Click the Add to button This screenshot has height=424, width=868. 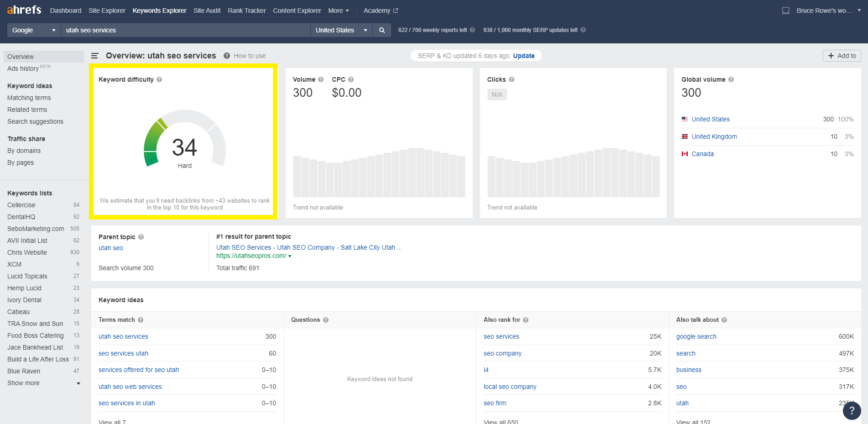point(842,56)
